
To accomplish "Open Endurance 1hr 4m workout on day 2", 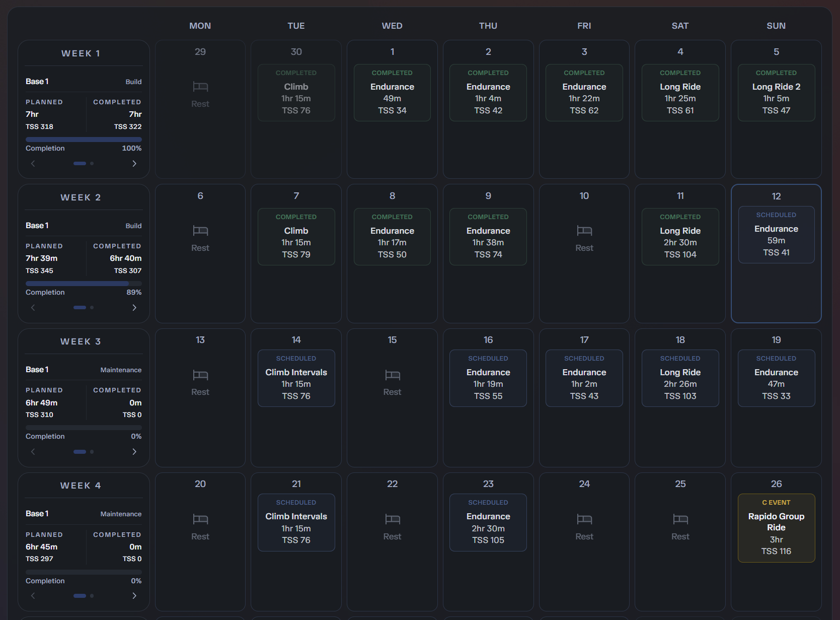I will tap(488, 93).
